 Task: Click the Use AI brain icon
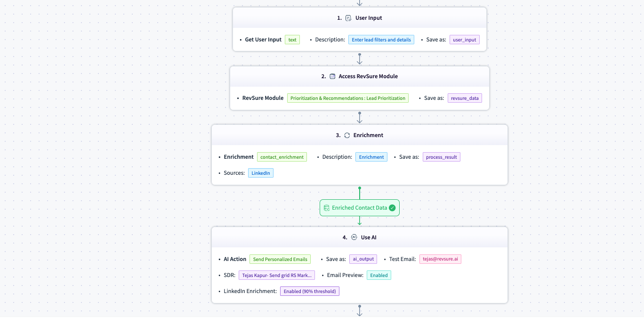tap(354, 237)
